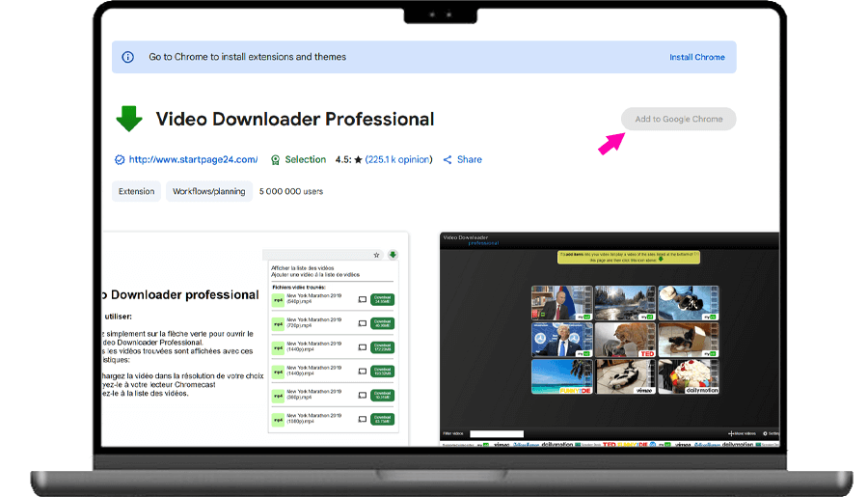The height and width of the screenshot is (497, 868).
Task: Click the cast icon on the 360p row
Action: tap(362, 395)
